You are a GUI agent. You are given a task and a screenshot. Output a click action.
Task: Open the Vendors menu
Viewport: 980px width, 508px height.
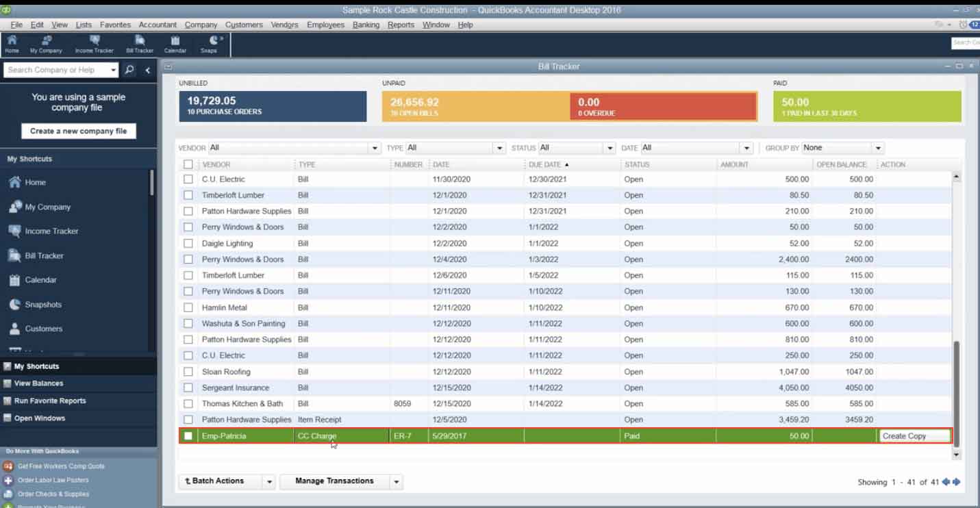coord(285,25)
